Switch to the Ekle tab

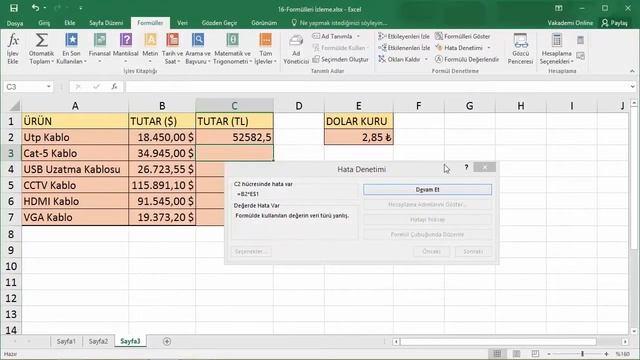coord(69,23)
